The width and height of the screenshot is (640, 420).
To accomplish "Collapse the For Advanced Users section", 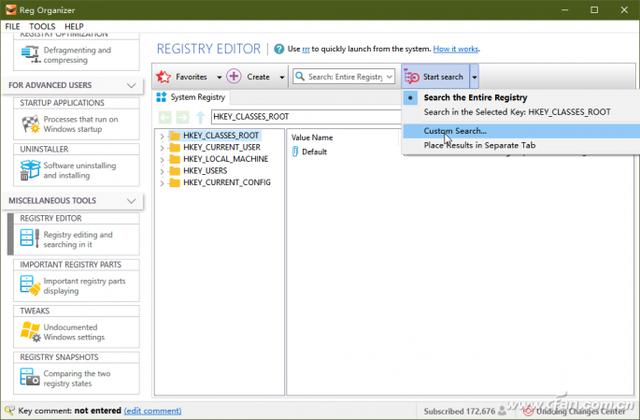I will click(x=132, y=86).
